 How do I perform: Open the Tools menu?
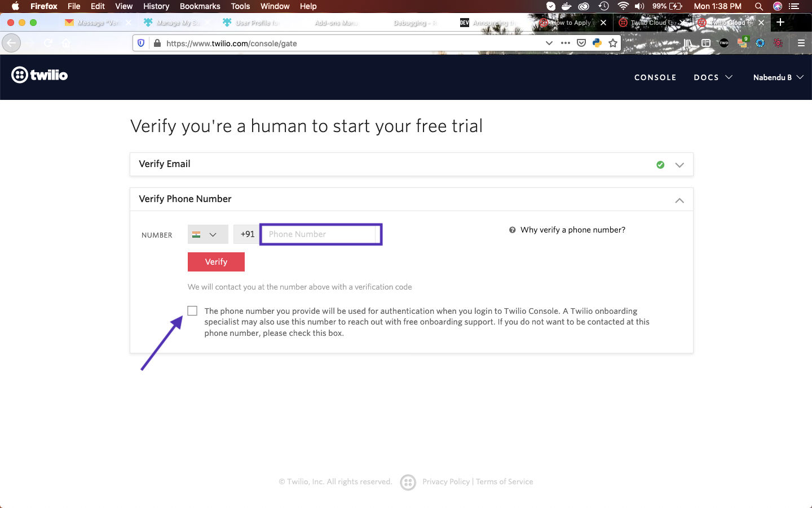click(x=240, y=6)
